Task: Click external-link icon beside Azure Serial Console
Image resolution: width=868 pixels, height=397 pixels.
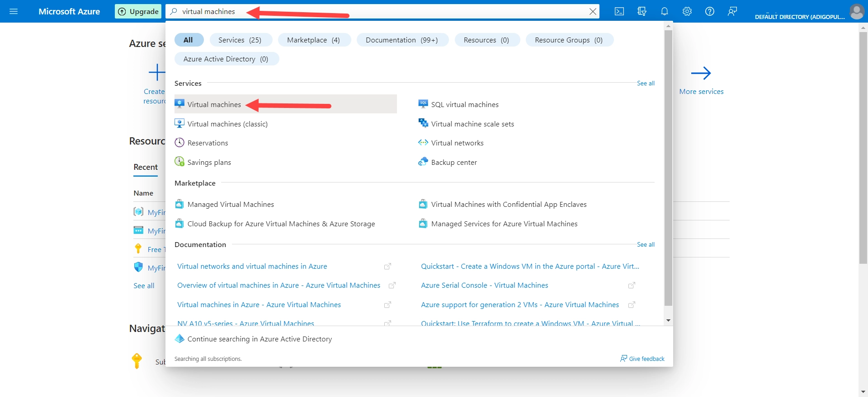Action: 632,285
